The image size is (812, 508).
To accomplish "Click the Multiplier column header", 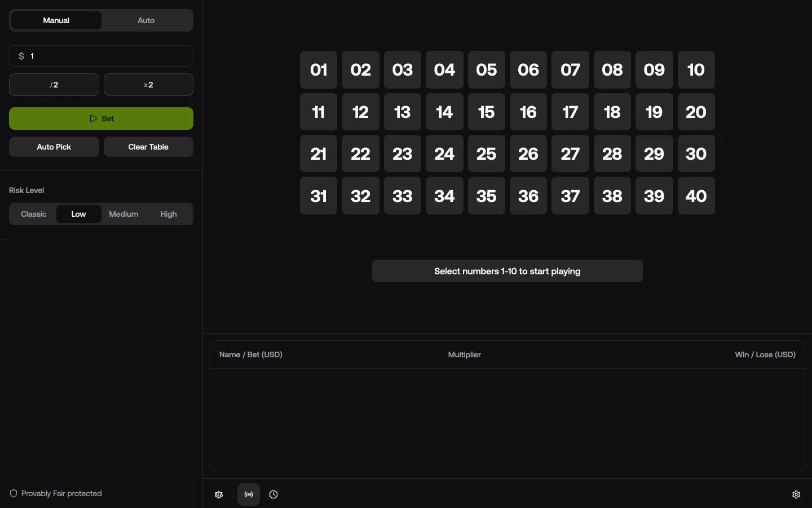I will tap(465, 354).
